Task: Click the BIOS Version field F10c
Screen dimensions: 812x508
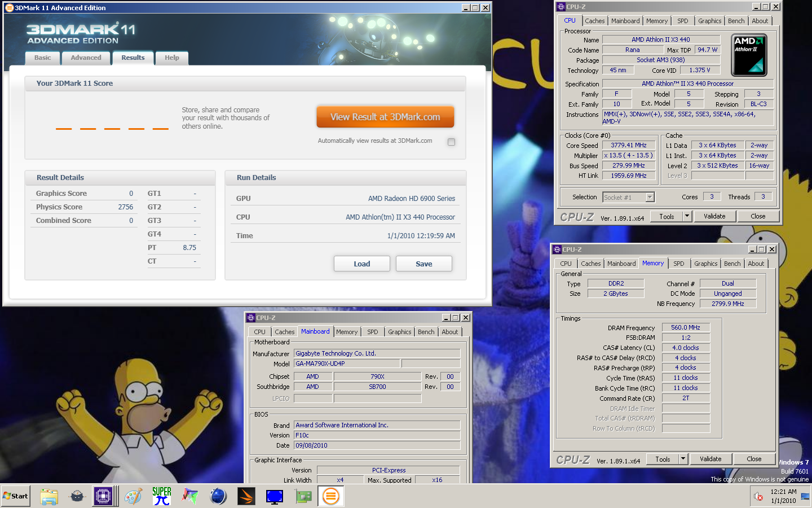Action: tap(377, 435)
